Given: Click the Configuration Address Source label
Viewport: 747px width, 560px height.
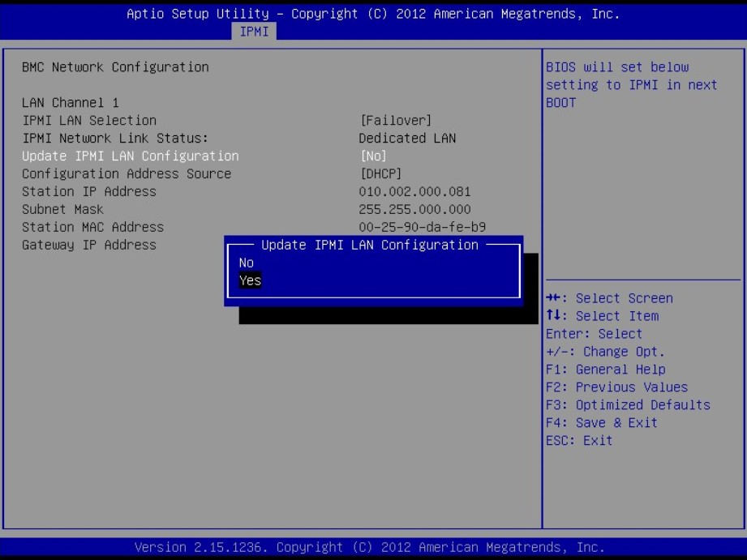Looking at the screenshot, I should [127, 173].
